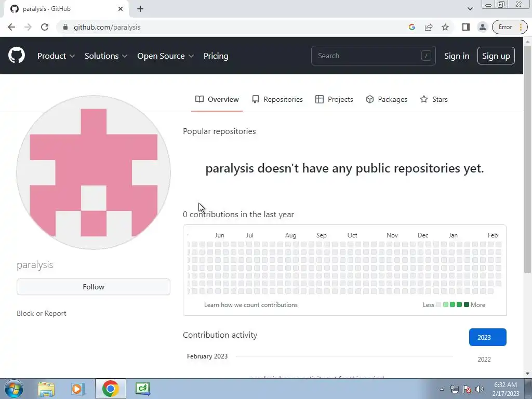Image resolution: width=532 pixels, height=399 pixels.
Task: Switch to the Repositories tab
Action: pyautogui.click(x=277, y=99)
